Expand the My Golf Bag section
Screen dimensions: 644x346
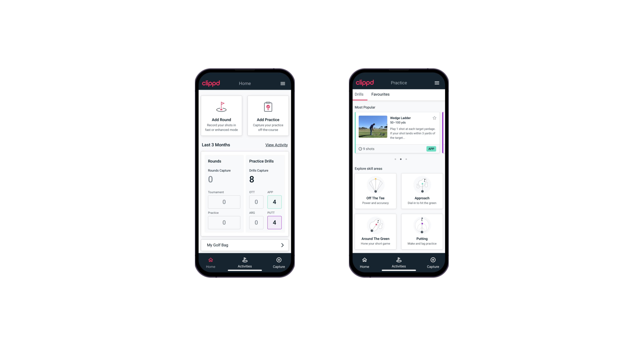(282, 245)
